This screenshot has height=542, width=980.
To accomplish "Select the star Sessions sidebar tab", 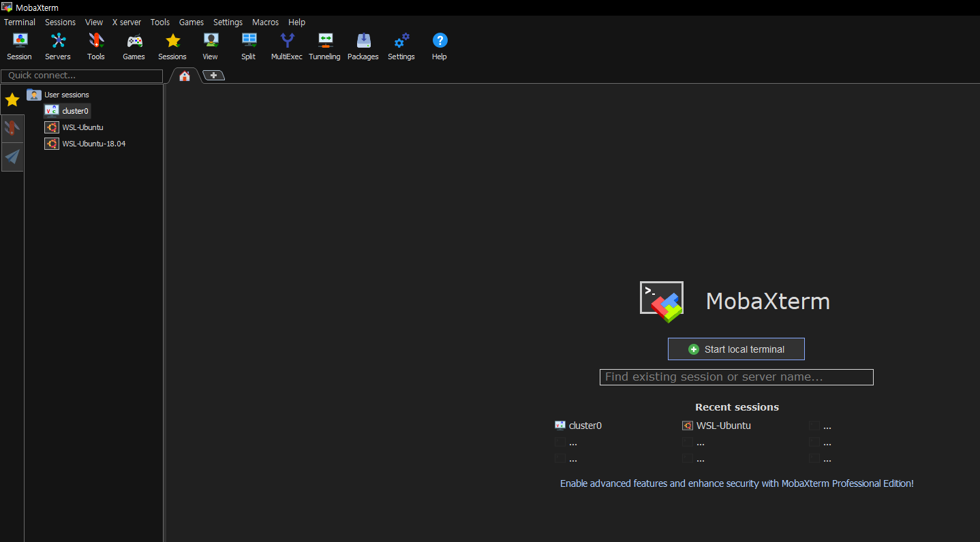I will 12,100.
